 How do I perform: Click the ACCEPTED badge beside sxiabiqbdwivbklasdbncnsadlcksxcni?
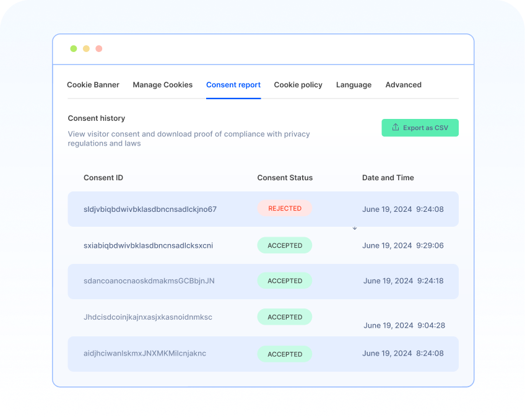[x=284, y=245]
